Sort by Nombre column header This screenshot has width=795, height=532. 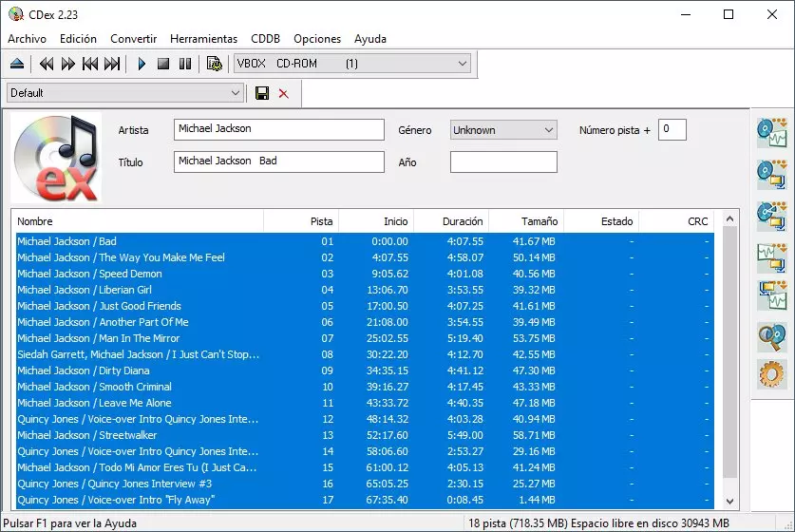tap(137, 221)
